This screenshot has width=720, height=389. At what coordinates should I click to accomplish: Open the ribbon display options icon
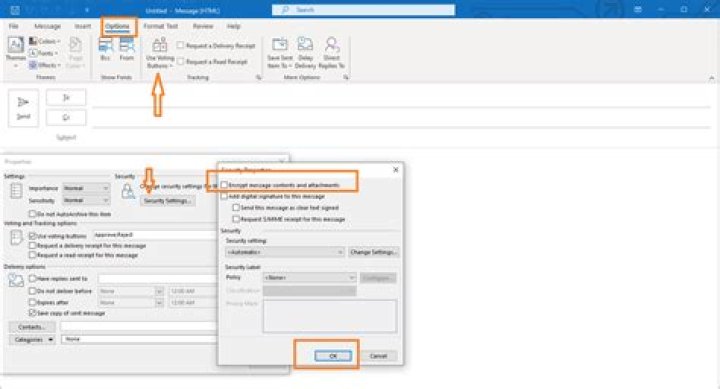coord(637,9)
